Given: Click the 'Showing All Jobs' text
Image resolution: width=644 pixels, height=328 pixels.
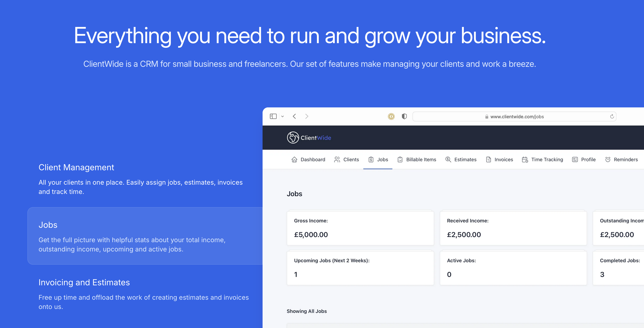Looking at the screenshot, I should pos(307,311).
